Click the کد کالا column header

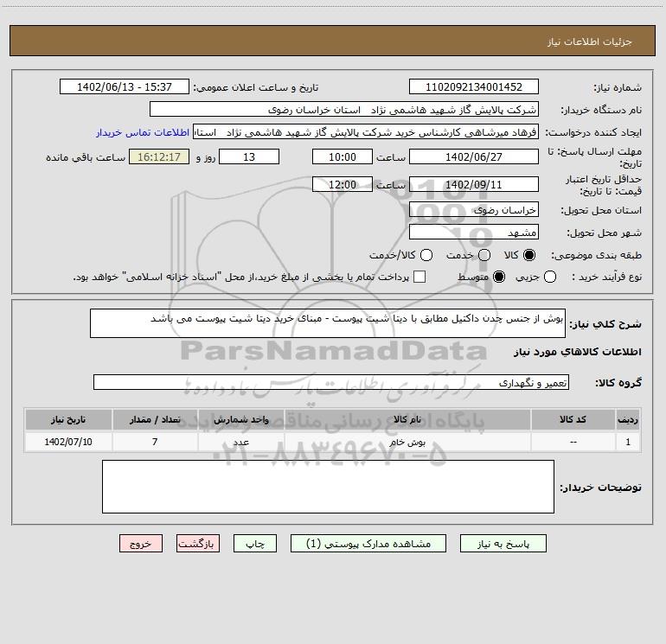point(573,419)
